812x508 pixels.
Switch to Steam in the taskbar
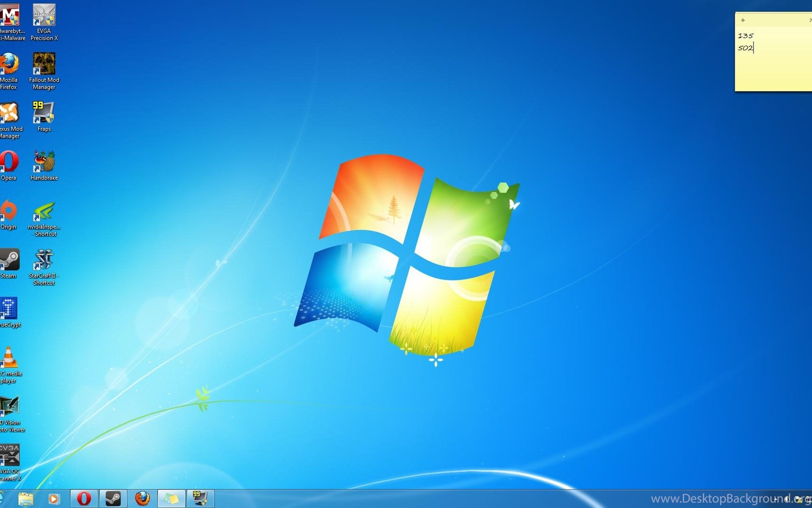click(113, 498)
